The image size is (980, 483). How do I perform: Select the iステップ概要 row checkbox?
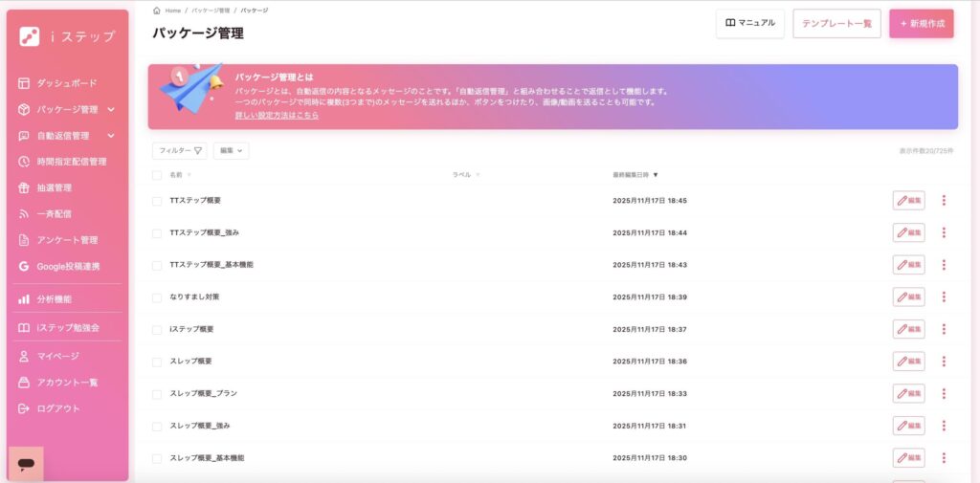[x=157, y=329]
